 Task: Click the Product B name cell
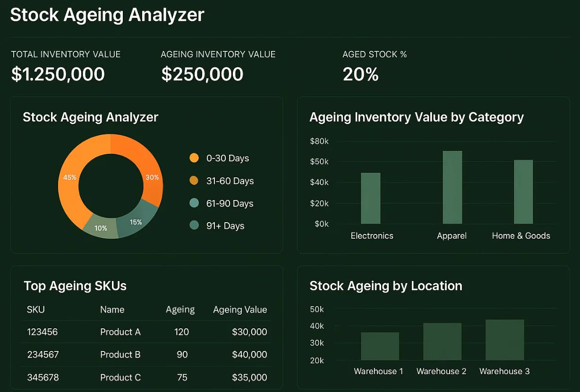(x=120, y=355)
